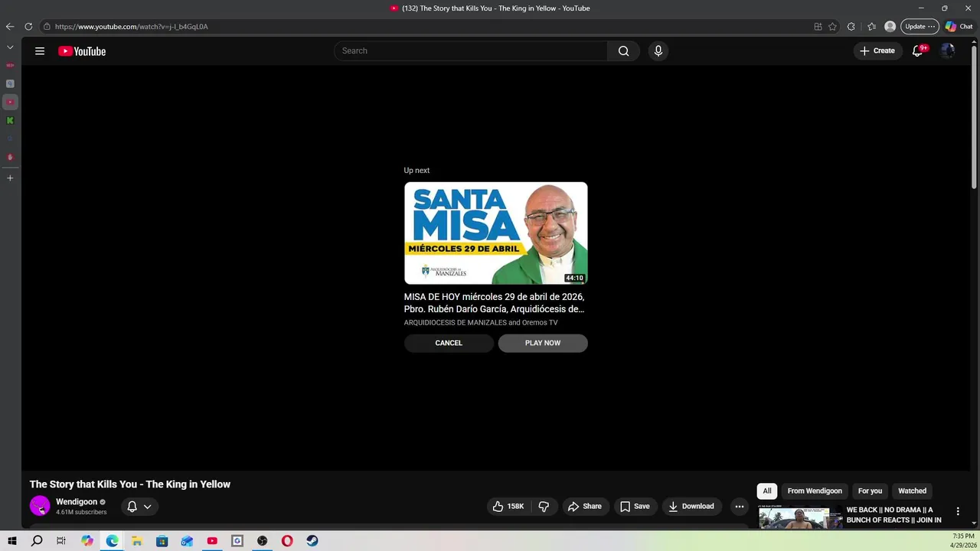980x551 pixels.
Task: Open Wendigoon channel avatar
Action: pyautogui.click(x=40, y=506)
